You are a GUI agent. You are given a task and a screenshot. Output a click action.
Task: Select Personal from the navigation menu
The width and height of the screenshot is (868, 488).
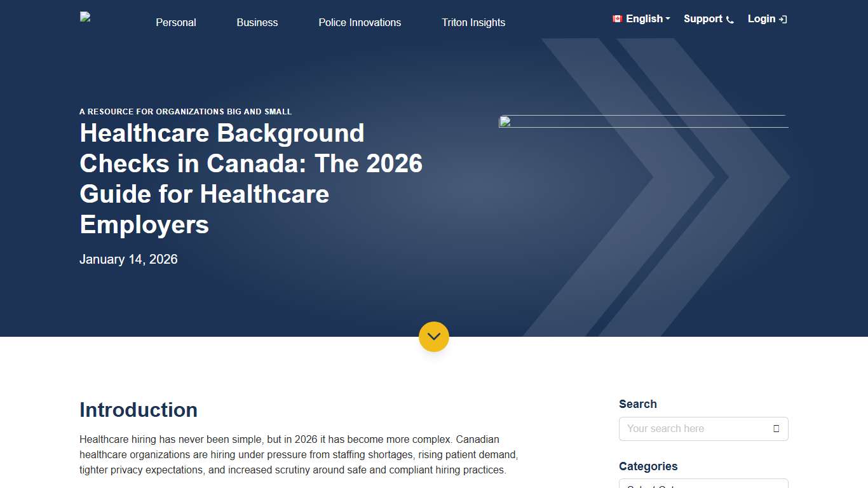click(175, 22)
